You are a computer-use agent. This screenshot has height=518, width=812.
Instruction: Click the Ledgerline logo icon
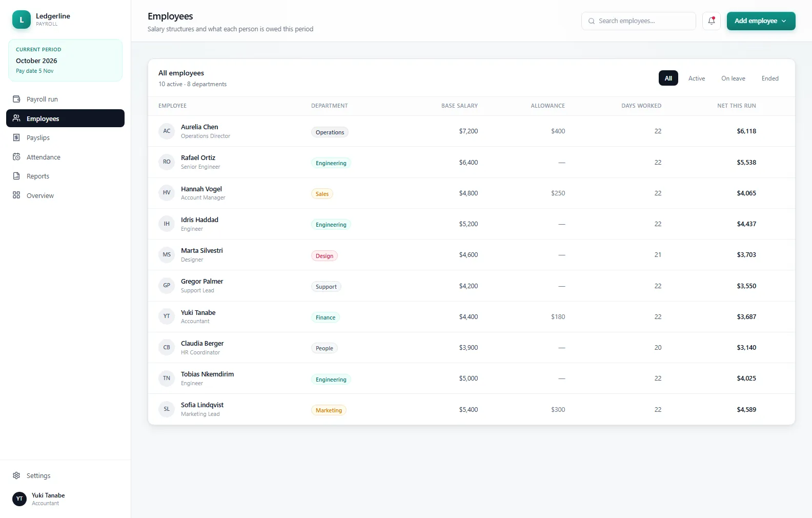[x=22, y=19]
